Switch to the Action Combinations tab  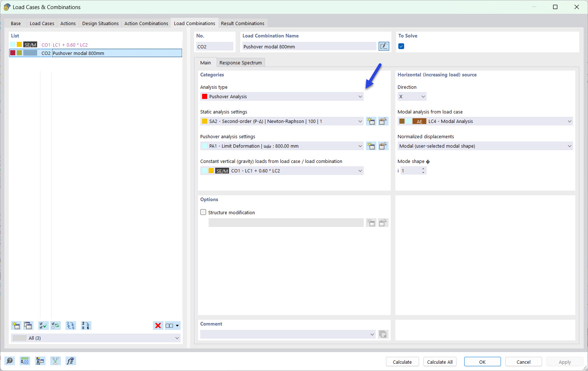(x=146, y=23)
